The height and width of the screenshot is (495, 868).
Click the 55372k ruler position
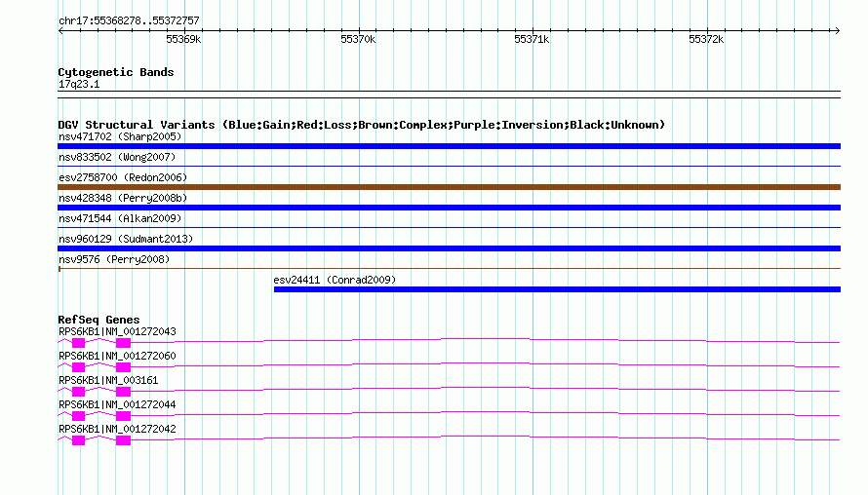click(x=706, y=39)
